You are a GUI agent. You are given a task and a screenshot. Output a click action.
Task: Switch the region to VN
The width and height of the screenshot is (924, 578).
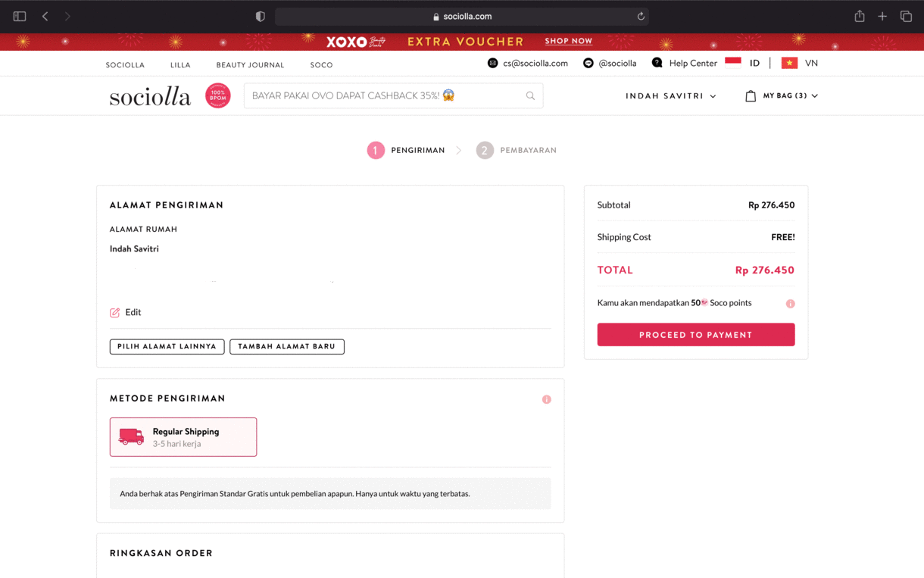coord(811,63)
